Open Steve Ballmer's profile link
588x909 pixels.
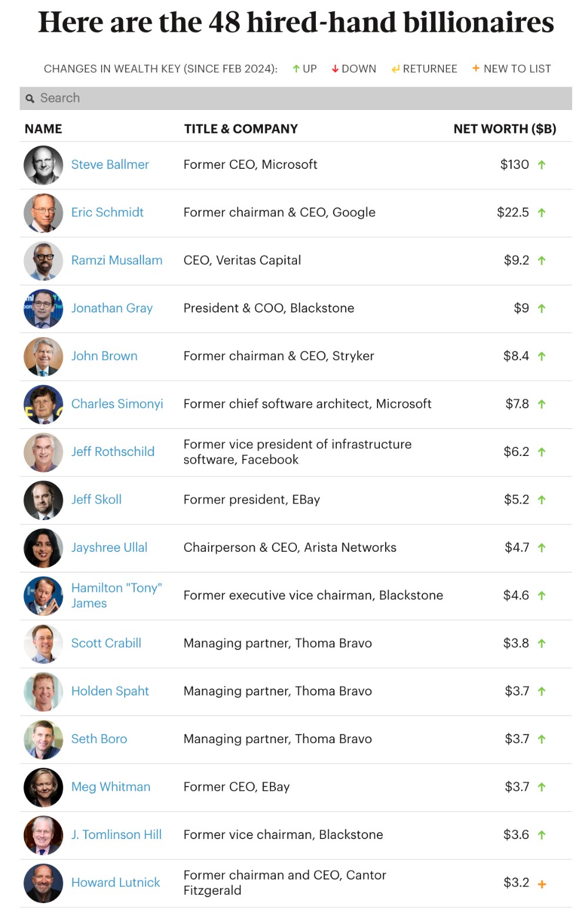pos(110,165)
